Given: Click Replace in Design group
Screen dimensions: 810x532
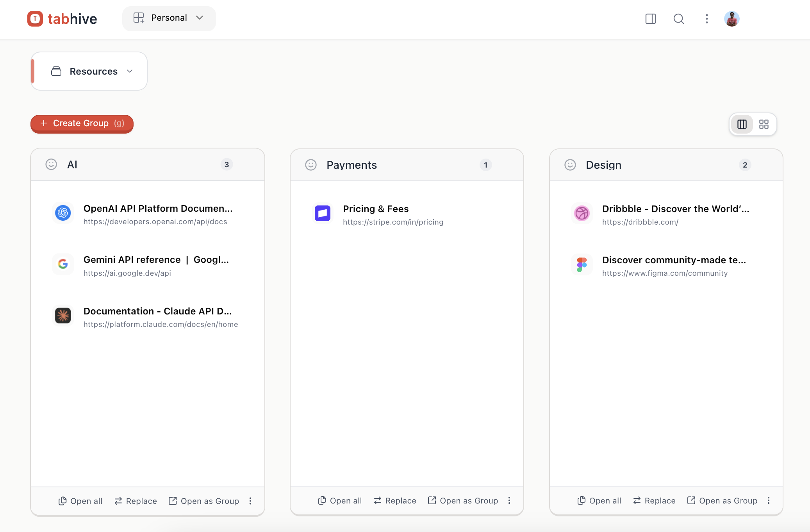Looking at the screenshot, I should coord(654,500).
